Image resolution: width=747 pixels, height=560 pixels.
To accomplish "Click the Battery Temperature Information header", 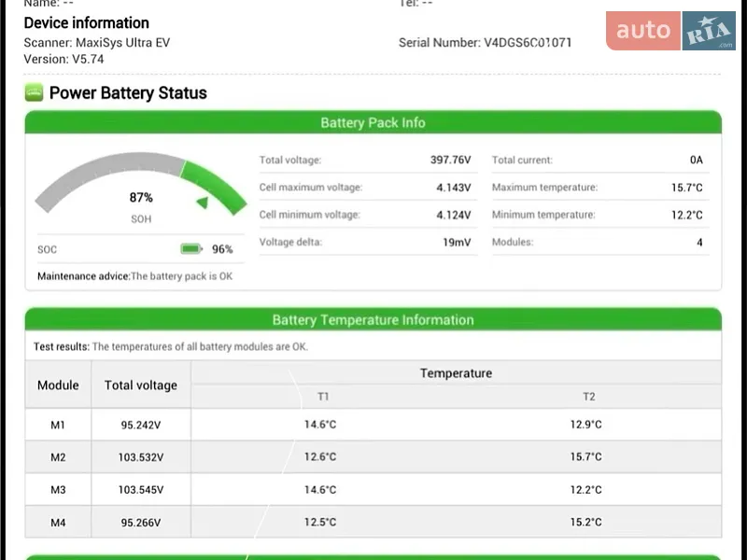I will point(373,319).
